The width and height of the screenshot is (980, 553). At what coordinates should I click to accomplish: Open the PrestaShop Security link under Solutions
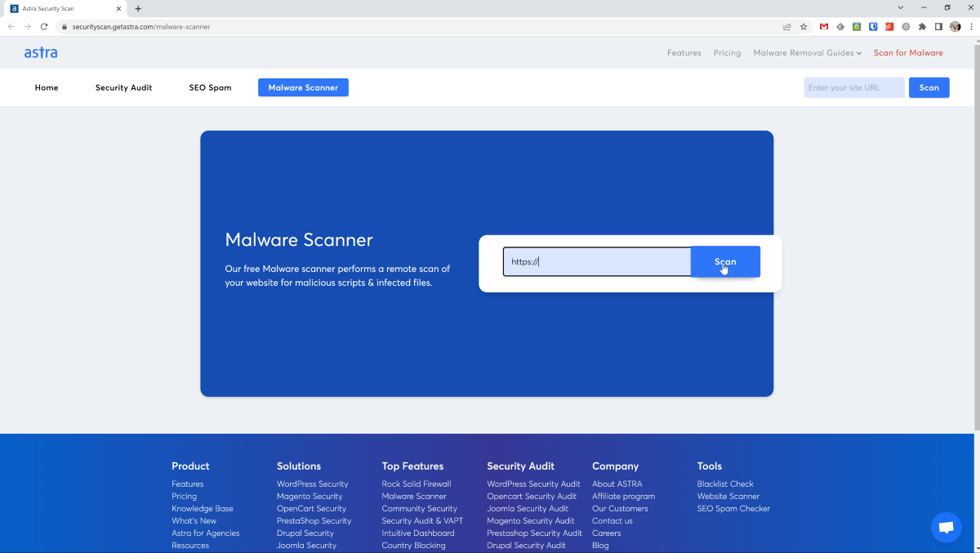[314, 521]
